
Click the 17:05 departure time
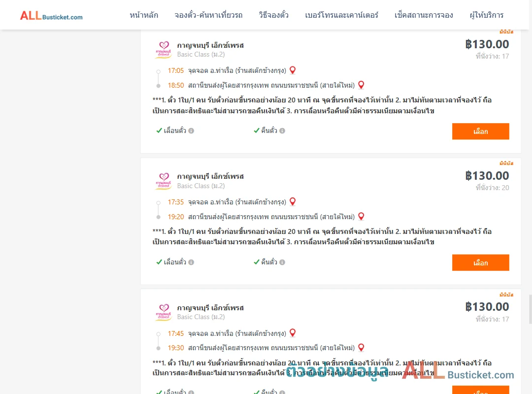[x=176, y=70]
